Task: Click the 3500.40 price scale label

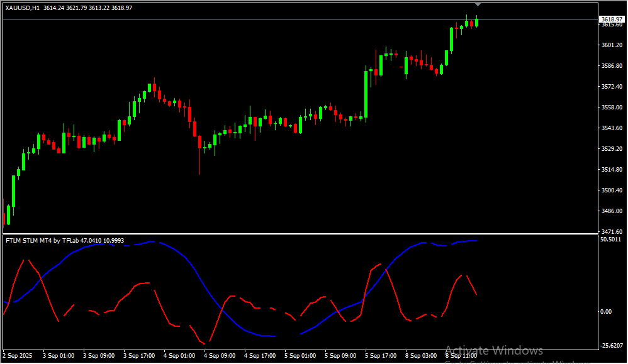Action: [612, 190]
